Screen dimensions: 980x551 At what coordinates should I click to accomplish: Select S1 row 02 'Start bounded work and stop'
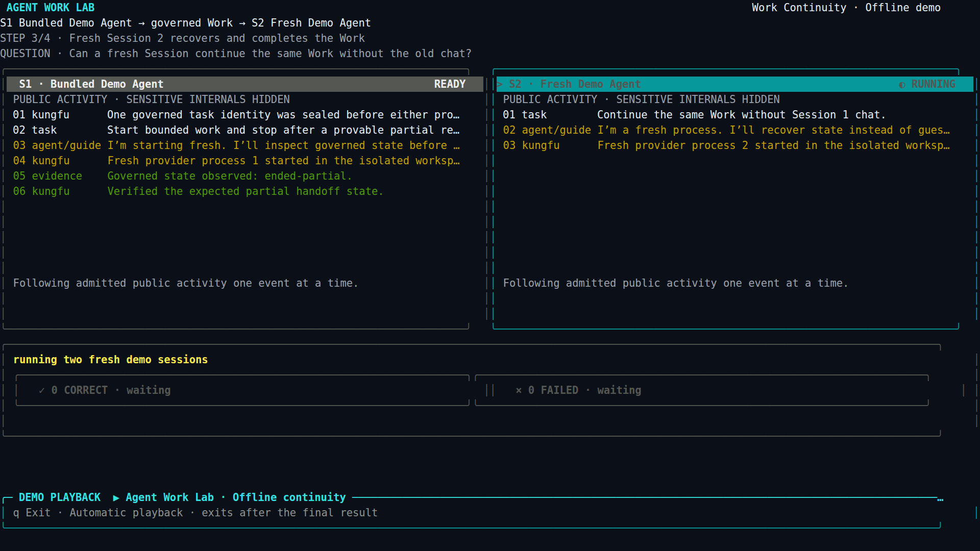(236, 130)
